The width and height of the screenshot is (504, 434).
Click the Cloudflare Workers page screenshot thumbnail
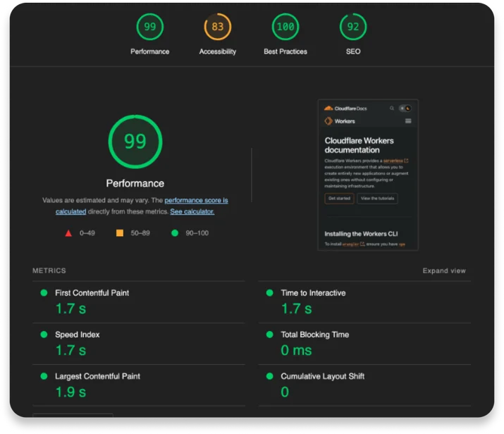pyautogui.click(x=368, y=175)
